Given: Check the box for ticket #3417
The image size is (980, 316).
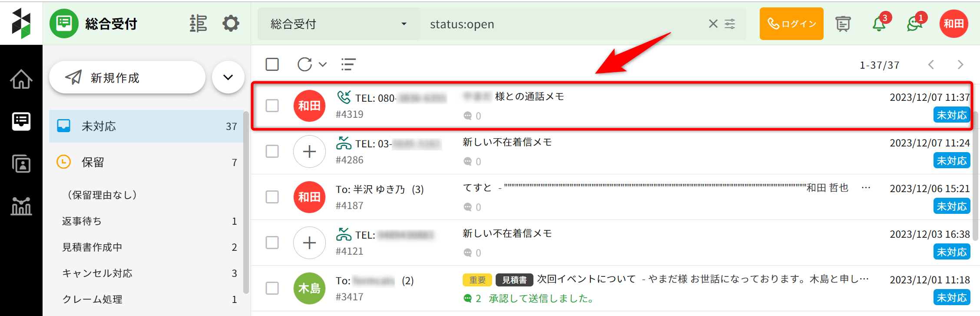Looking at the screenshot, I should point(272,288).
